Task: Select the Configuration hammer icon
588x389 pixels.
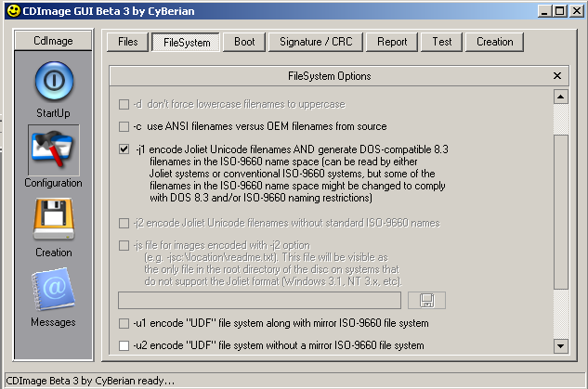Action: point(54,149)
